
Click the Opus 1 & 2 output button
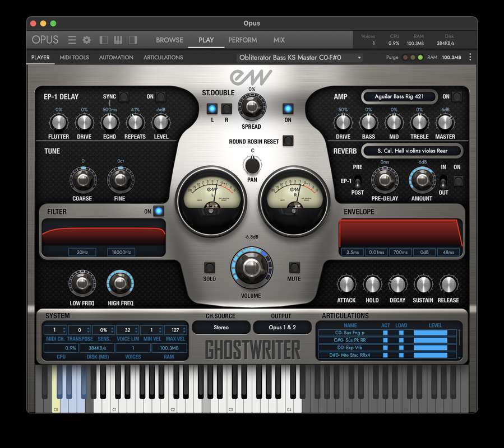(282, 327)
